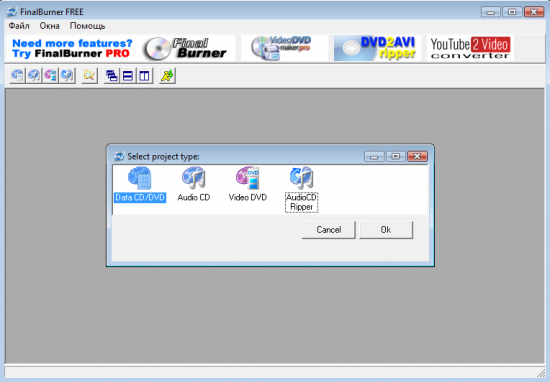
Task: Open the Окна menu
Action: (49, 26)
